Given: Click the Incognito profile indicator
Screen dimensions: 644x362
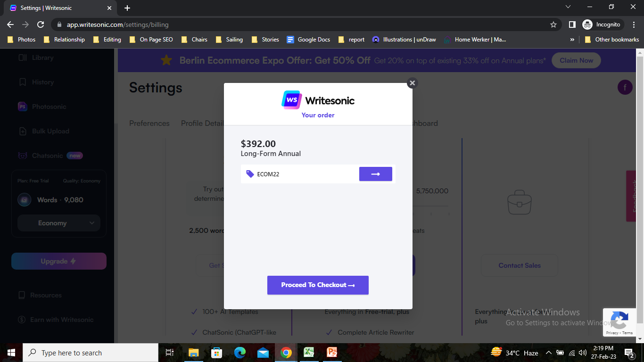Looking at the screenshot, I should [603, 25].
